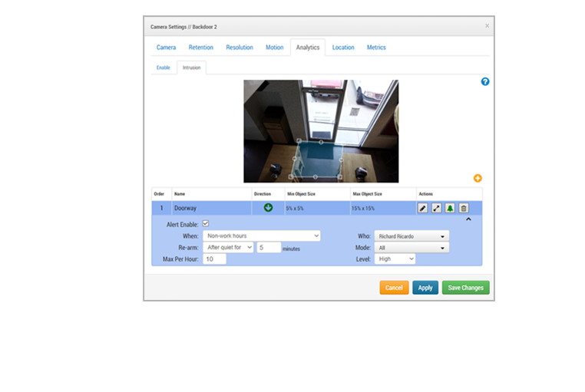Viewport: 585px width, 392px height.
Task: Toggle the Alert Enable checkbox
Action: pos(205,224)
